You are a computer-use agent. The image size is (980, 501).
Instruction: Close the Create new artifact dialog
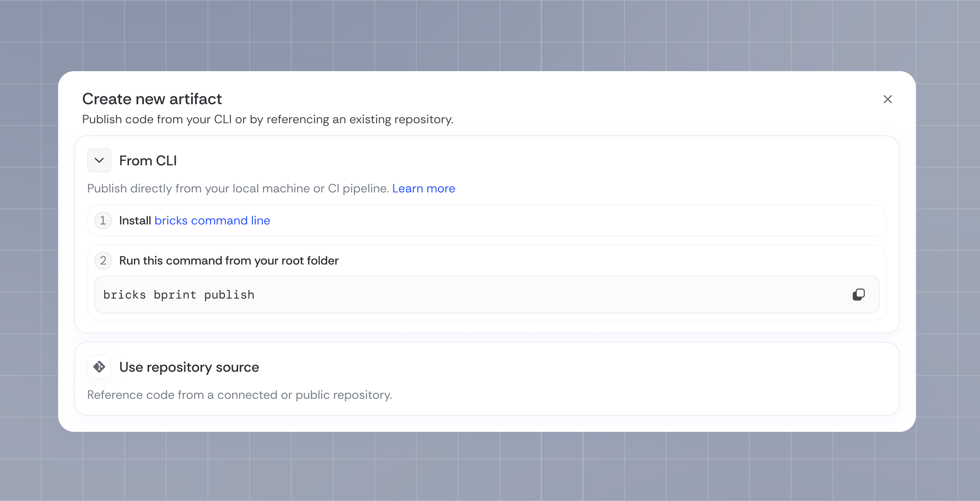(887, 99)
